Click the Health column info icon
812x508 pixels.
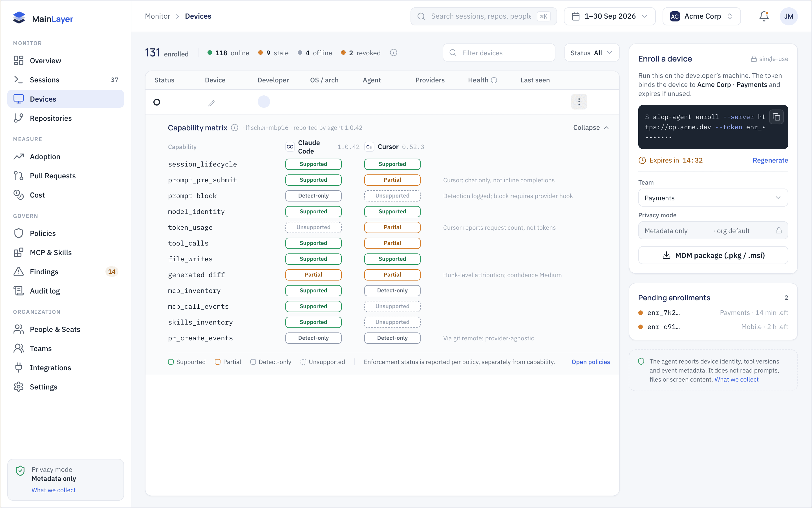point(494,80)
